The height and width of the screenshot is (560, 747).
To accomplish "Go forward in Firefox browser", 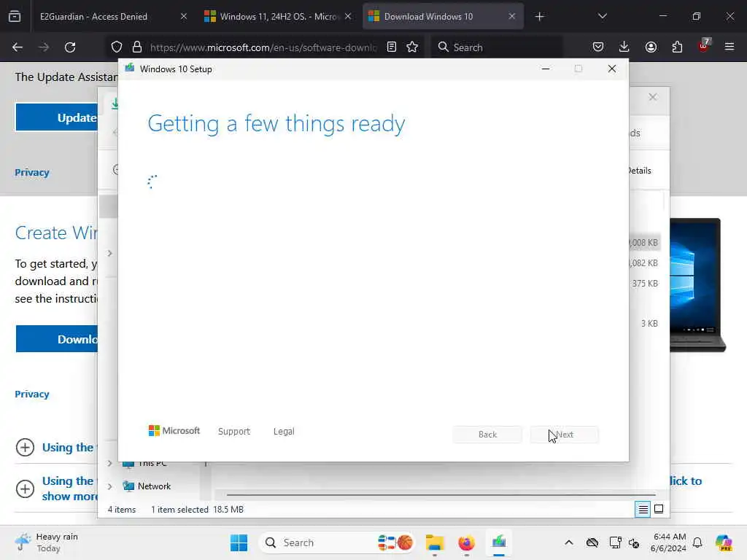I will pyautogui.click(x=44, y=47).
